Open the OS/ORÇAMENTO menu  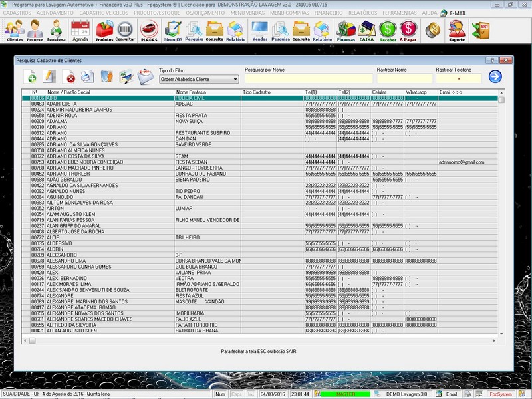[x=205, y=13]
